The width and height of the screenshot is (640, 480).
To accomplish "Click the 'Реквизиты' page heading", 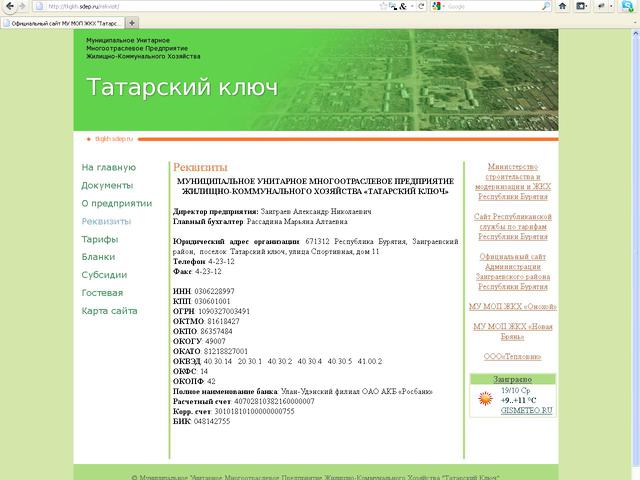I will (x=200, y=167).
